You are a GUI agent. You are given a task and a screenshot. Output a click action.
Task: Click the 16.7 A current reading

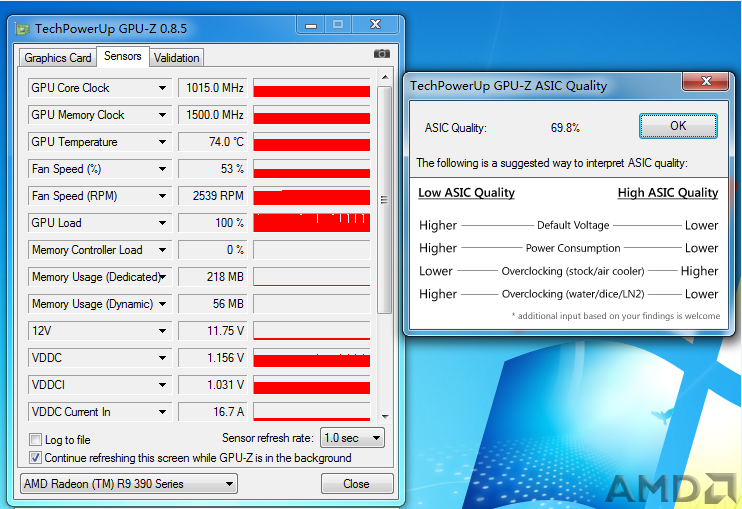click(x=212, y=412)
